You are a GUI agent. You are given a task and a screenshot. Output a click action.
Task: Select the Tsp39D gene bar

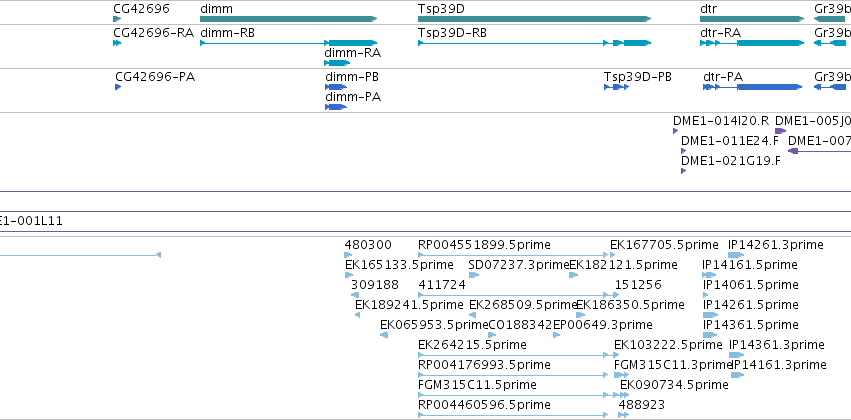point(534,19)
